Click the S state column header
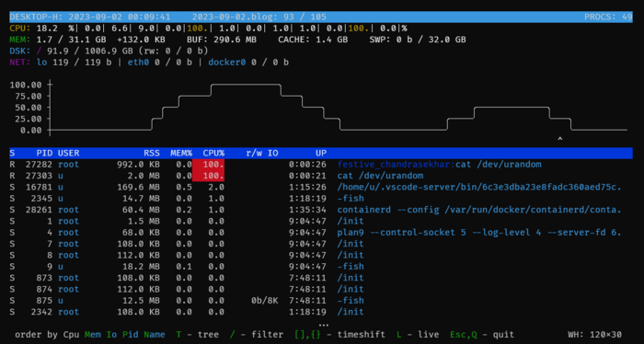The width and height of the screenshot is (644, 344). 12,153
